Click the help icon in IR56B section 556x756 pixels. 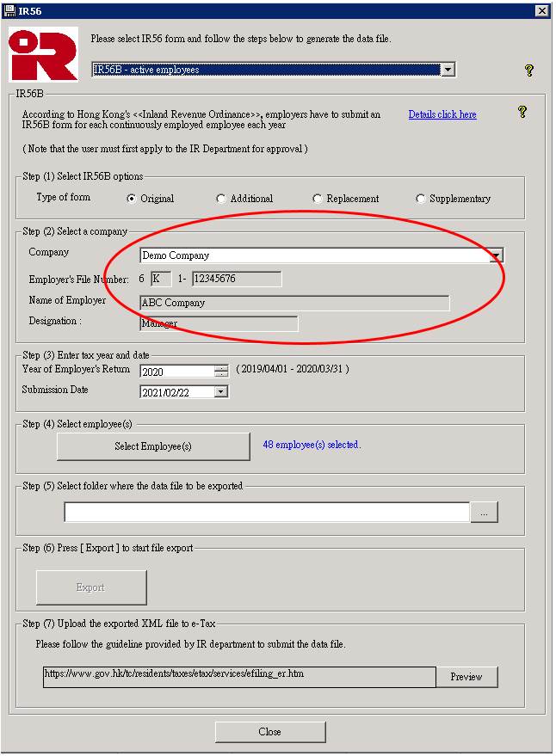click(522, 112)
